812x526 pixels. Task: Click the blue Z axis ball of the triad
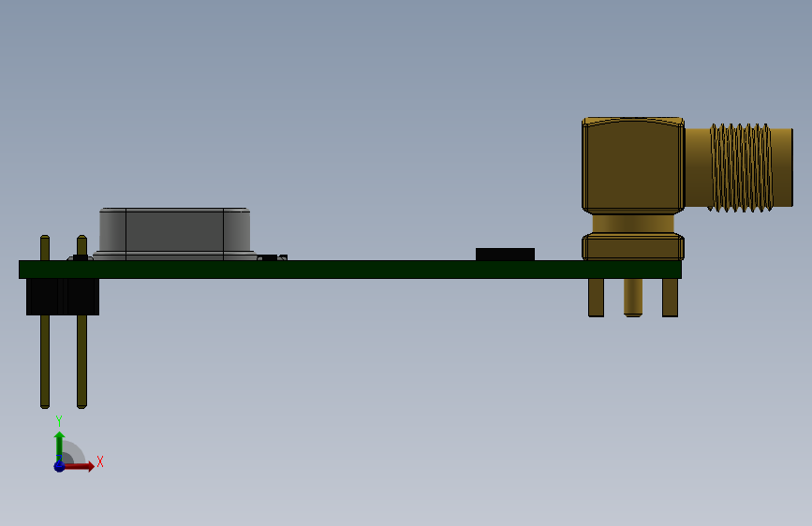pyautogui.click(x=59, y=466)
